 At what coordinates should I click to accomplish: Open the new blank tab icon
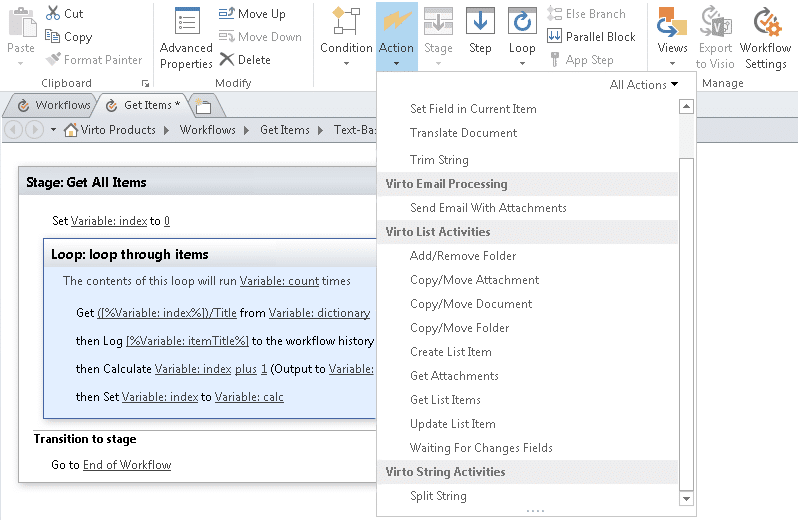(x=203, y=106)
